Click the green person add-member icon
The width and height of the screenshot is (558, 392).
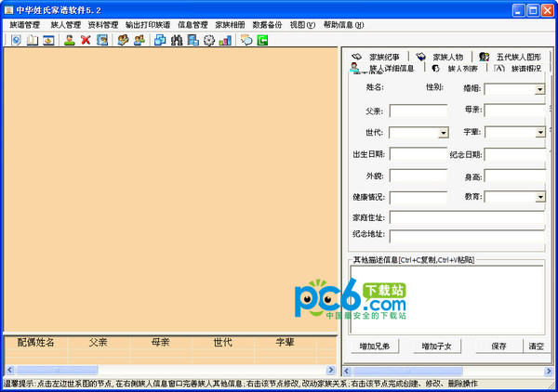70,40
